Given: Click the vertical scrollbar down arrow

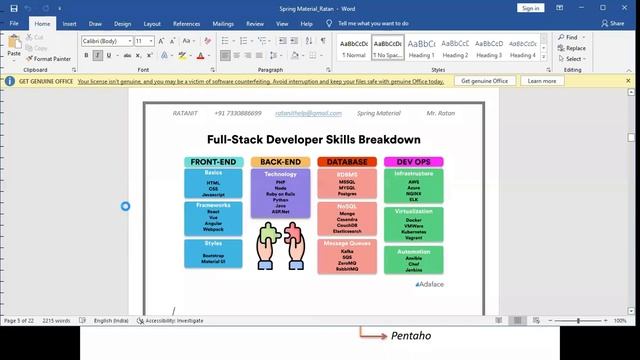Looking at the screenshot, I should click(x=631, y=311).
